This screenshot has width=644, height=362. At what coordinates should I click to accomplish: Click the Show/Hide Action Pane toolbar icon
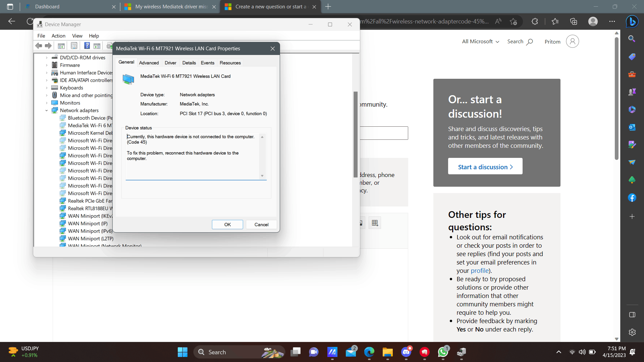click(x=97, y=46)
